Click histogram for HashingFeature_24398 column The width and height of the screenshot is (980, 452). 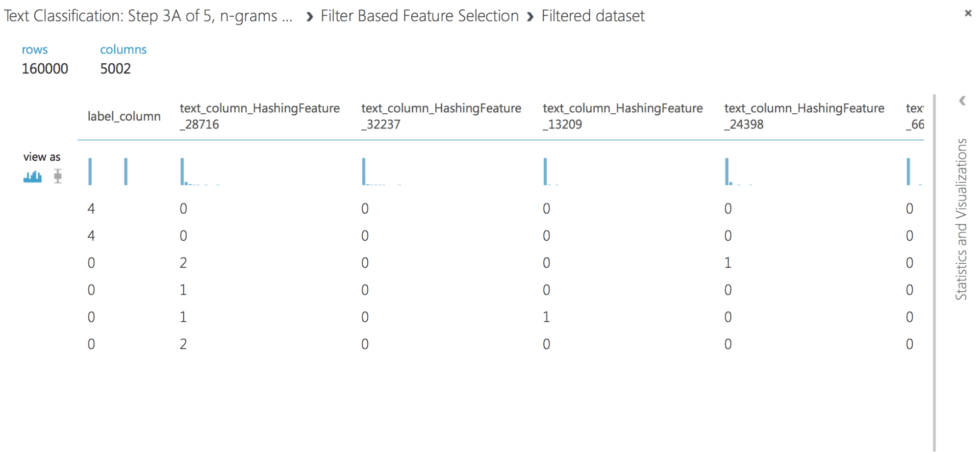[x=739, y=172]
